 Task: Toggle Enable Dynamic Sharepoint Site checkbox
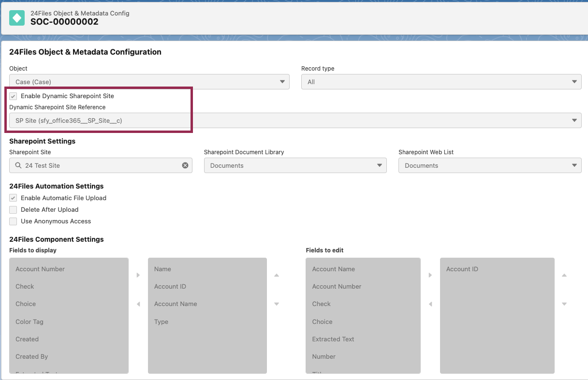pyautogui.click(x=13, y=96)
